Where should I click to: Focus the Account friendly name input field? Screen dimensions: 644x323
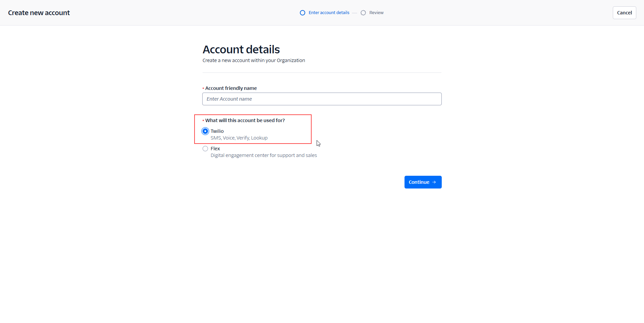pyautogui.click(x=322, y=99)
